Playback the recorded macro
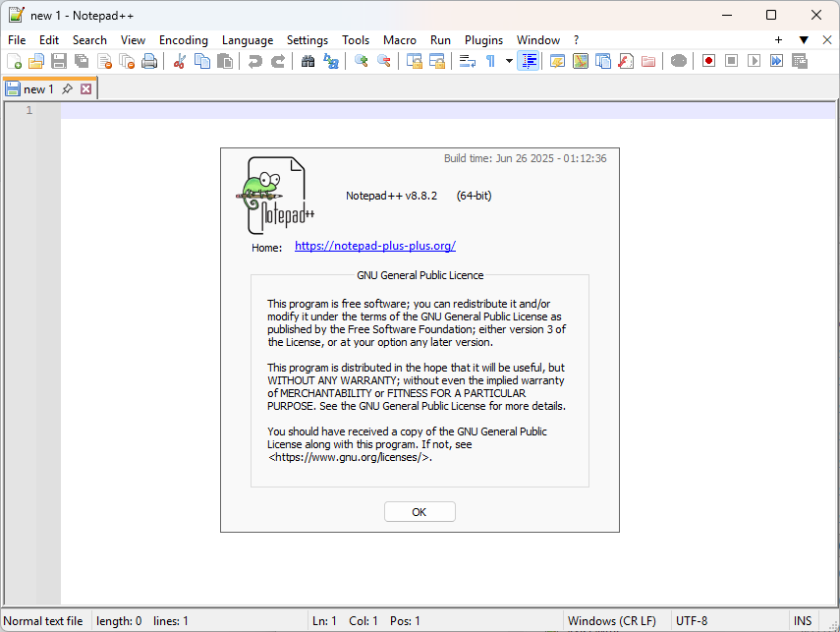Viewport: 840px width, 632px height. [754, 60]
